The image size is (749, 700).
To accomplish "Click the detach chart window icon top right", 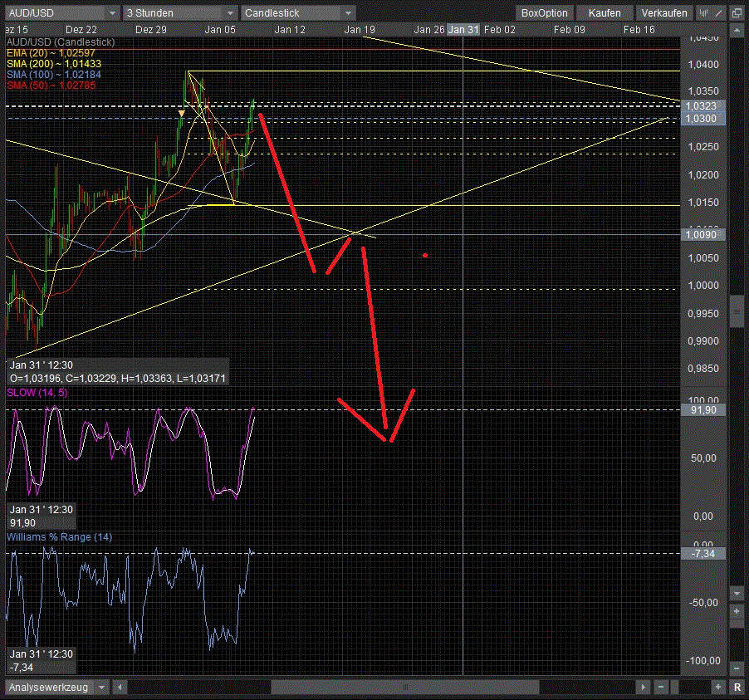I will coord(736,12).
